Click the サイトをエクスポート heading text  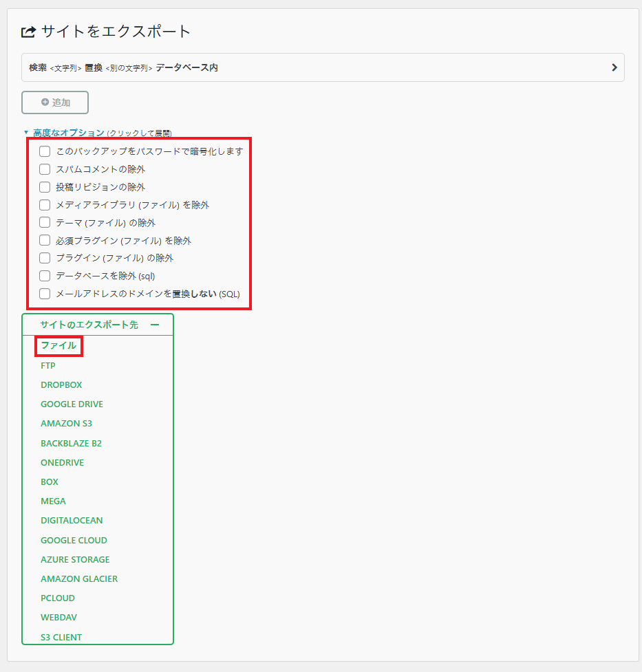[116, 32]
